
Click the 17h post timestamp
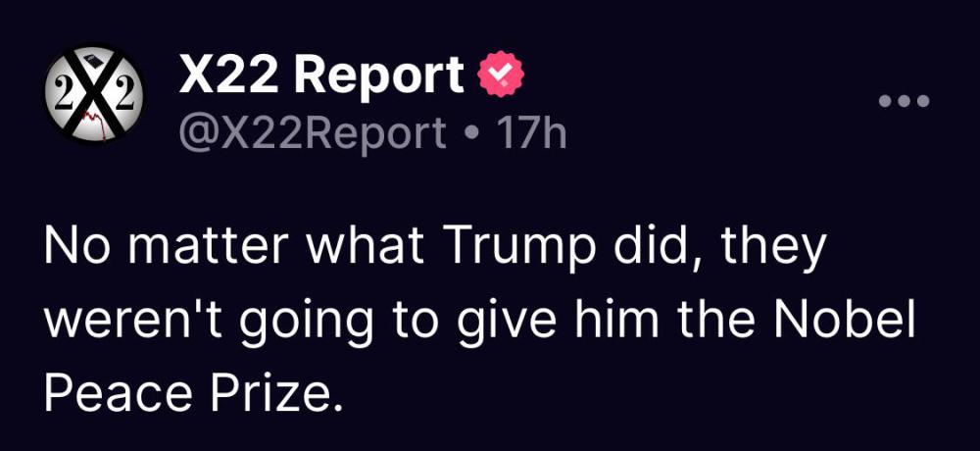point(531,132)
